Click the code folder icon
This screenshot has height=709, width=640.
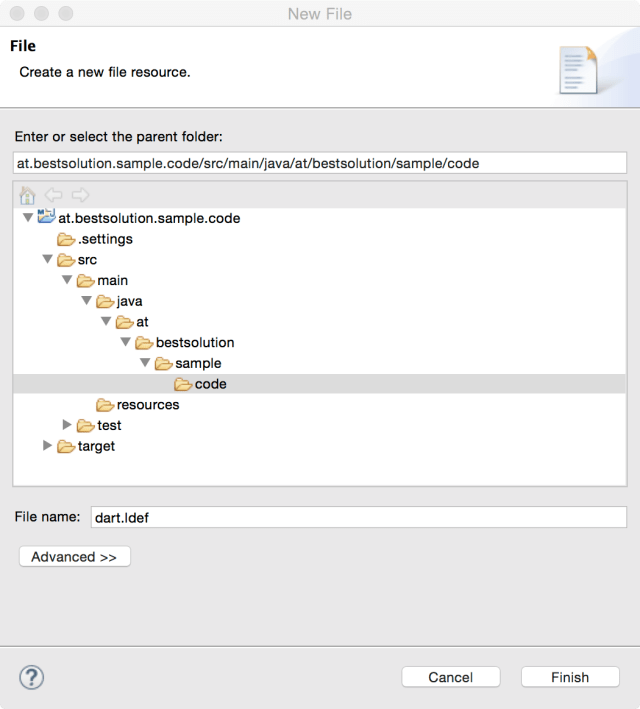[183, 384]
